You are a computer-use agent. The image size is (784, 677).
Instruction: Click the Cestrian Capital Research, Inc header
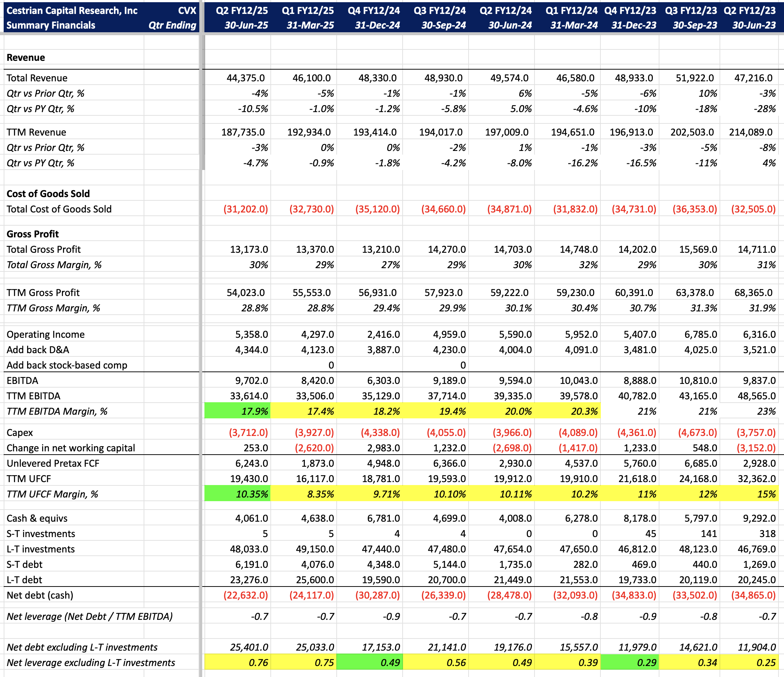(72, 11)
